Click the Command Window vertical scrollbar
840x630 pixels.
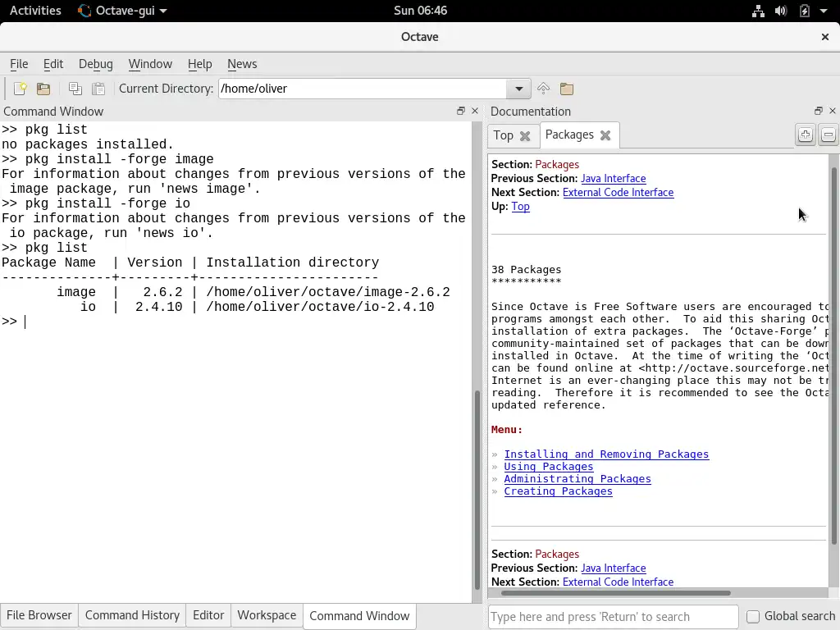tap(477, 490)
